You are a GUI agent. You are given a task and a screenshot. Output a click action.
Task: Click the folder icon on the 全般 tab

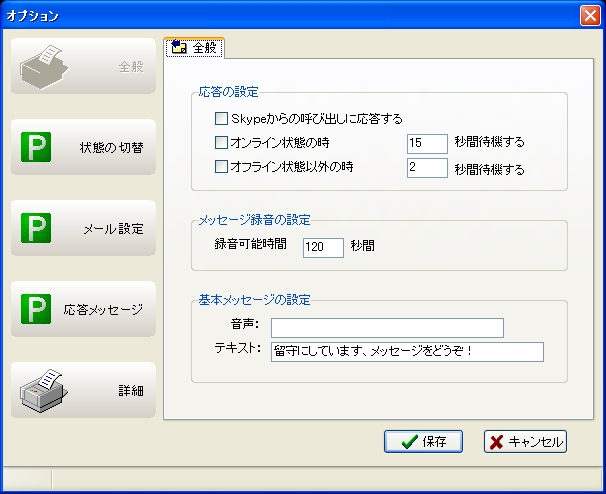pyautogui.click(x=179, y=47)
